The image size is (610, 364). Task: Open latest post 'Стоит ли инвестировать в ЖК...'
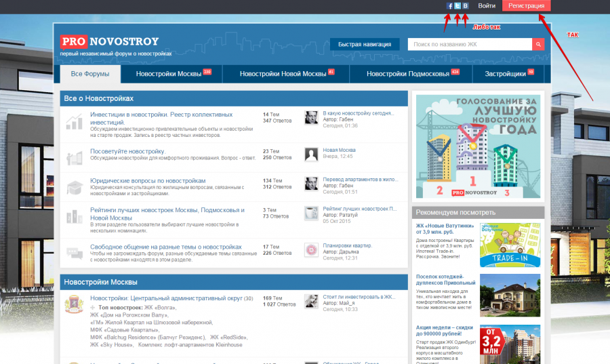pos(359,297)
